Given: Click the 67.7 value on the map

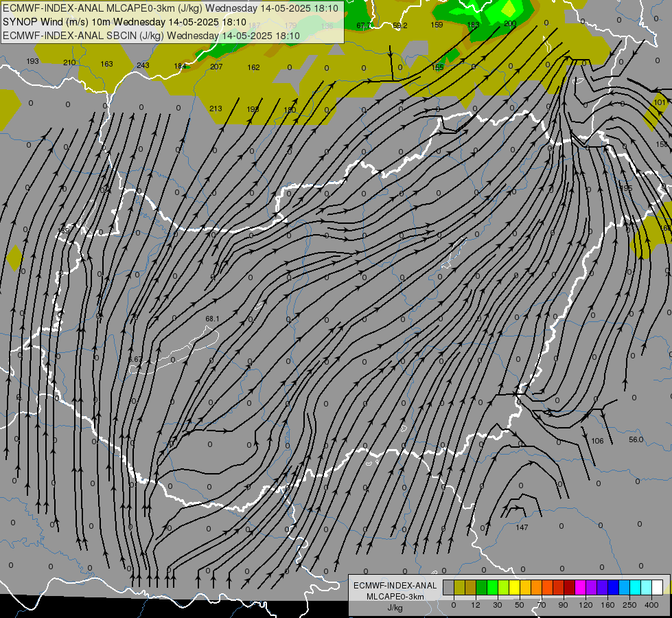Looking at the screenshot, I should [x=364, y=25].
